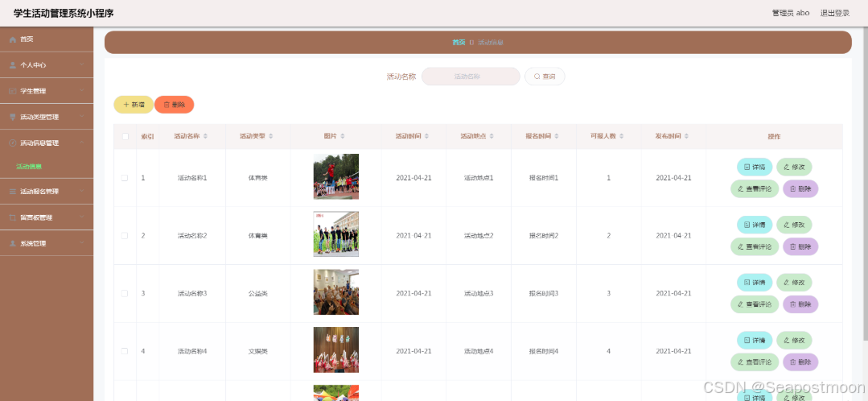Click the 管理员 abo user label
Image resolution: width=868 pixels, height=401 pixels.
791,14
